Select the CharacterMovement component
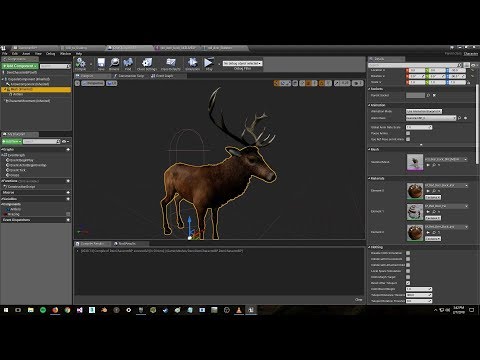Image resolution: width=480 pixels, height=360 pixels. point(27,101)
